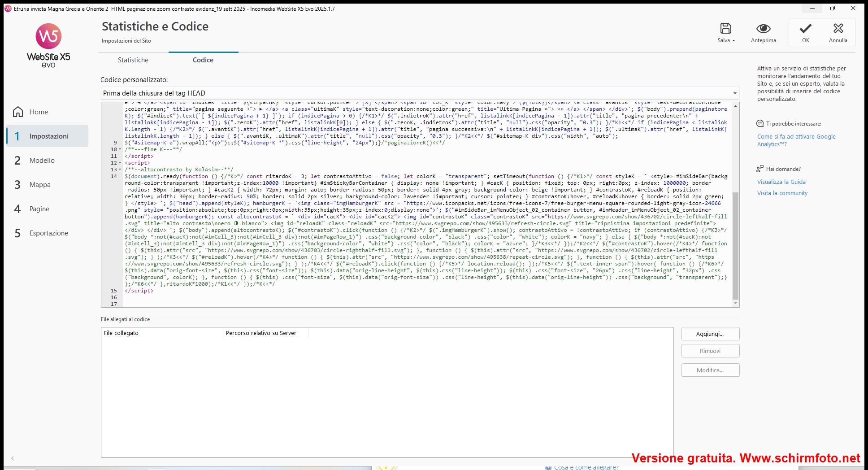Switch to the Statistiche tab
The width and height of the screenshot is (868, 470).
pos(133,60)
